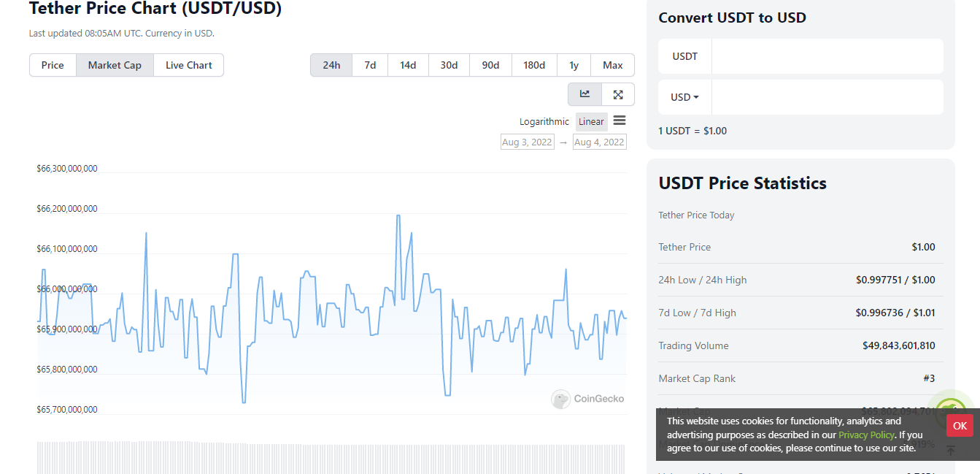Switch chart scale to Logarithmic

click(x=544, y=122)
